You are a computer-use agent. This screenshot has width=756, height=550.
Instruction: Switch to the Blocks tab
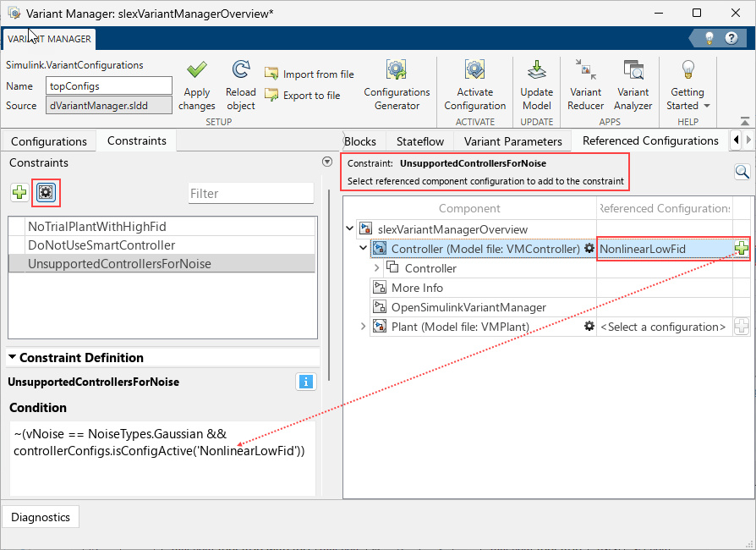[x=360, y=141]
